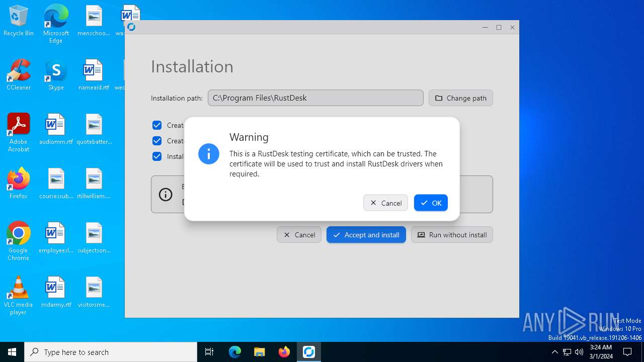Screen dimensions: 644x362
Task: Open Windows Start menu
Action: click(12, 352)
